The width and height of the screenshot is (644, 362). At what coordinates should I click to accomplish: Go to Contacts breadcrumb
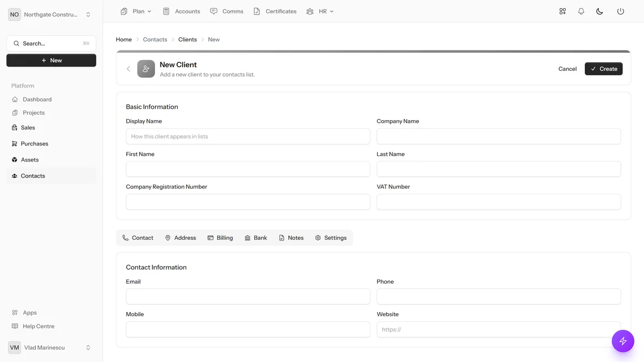(155, 40)
